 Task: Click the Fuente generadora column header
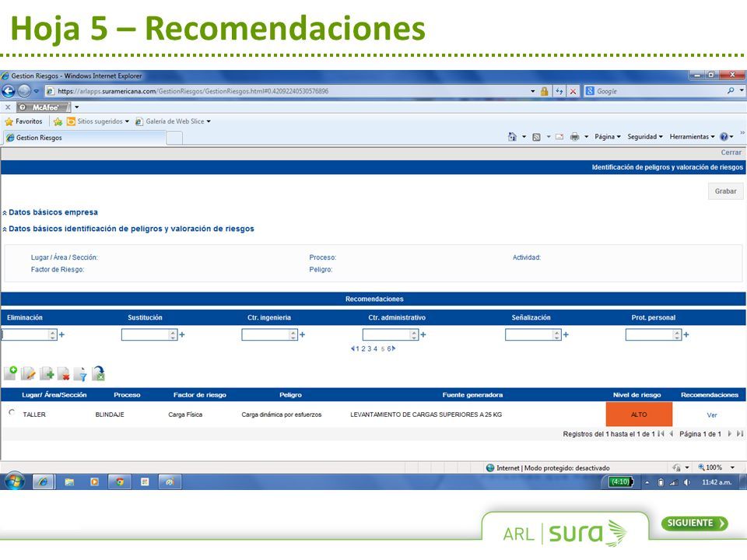472,395
